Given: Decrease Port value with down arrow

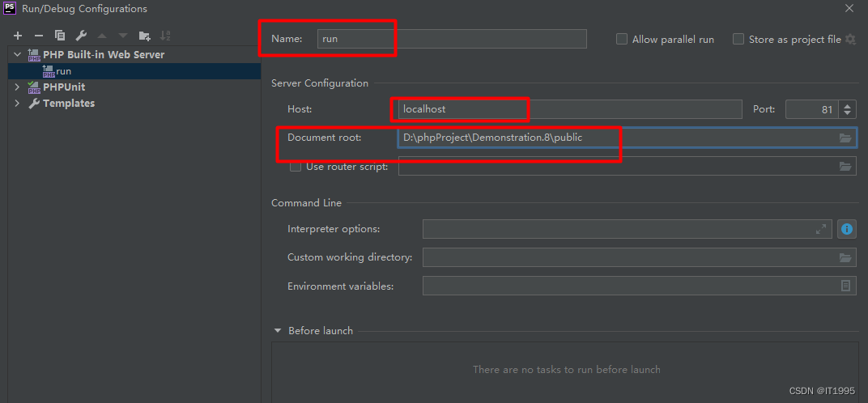Looking at the screenshot, I should click(848, 114).
